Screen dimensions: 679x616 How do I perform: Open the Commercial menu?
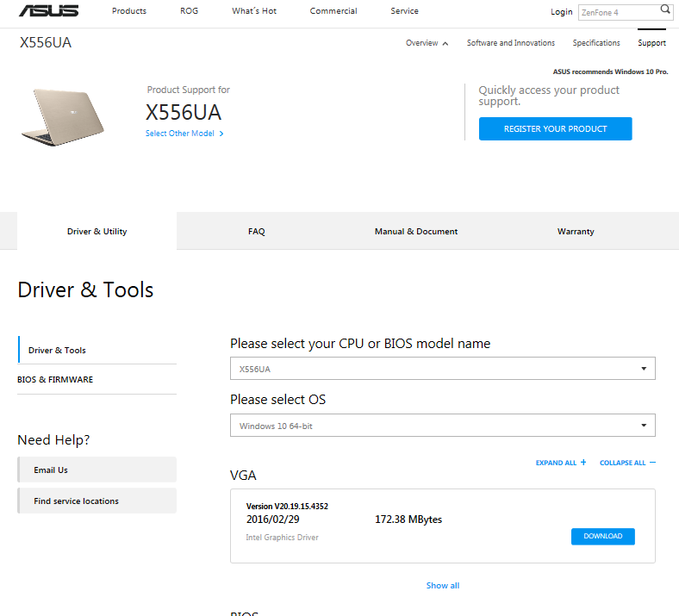coord(333,11)
